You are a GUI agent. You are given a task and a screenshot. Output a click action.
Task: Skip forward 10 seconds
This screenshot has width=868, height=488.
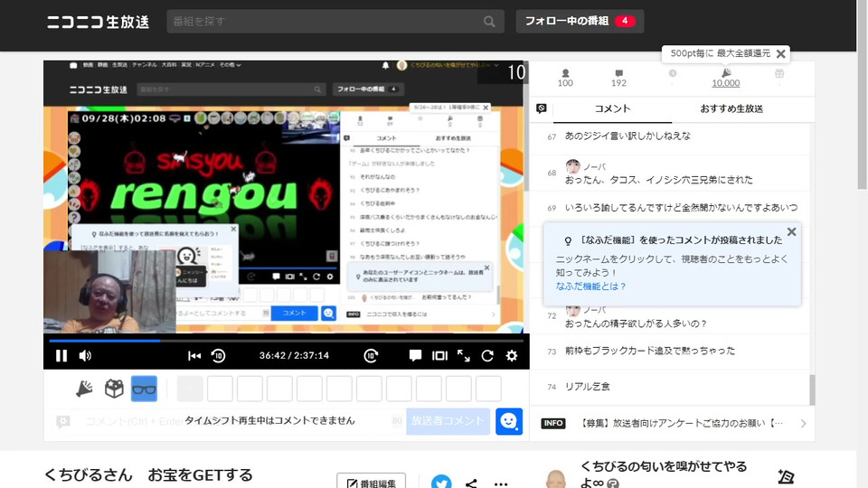371,356
